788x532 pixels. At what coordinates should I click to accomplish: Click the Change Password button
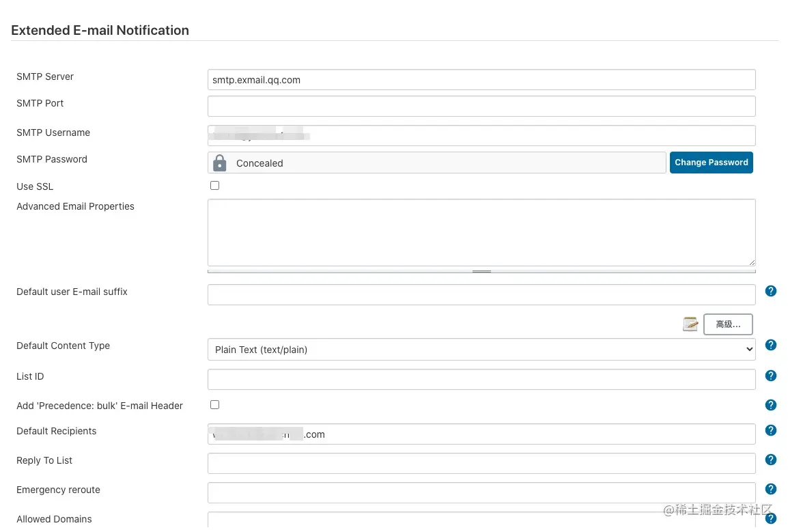click(711, 163)
